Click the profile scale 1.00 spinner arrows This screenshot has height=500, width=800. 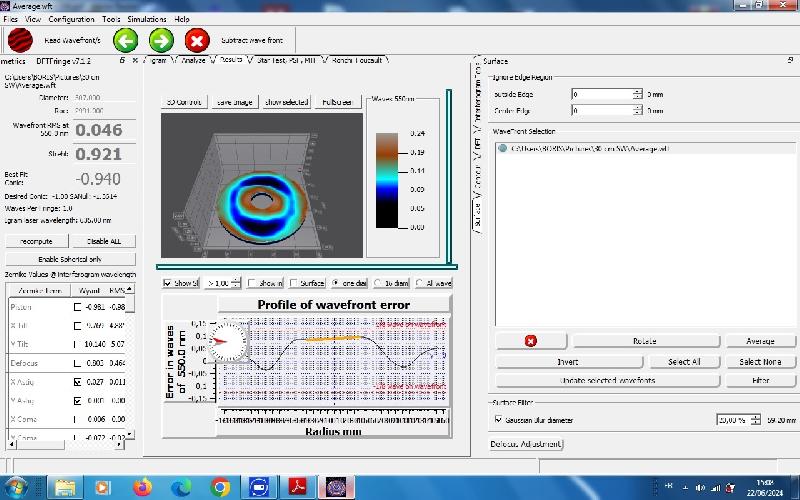pos(236,283)
